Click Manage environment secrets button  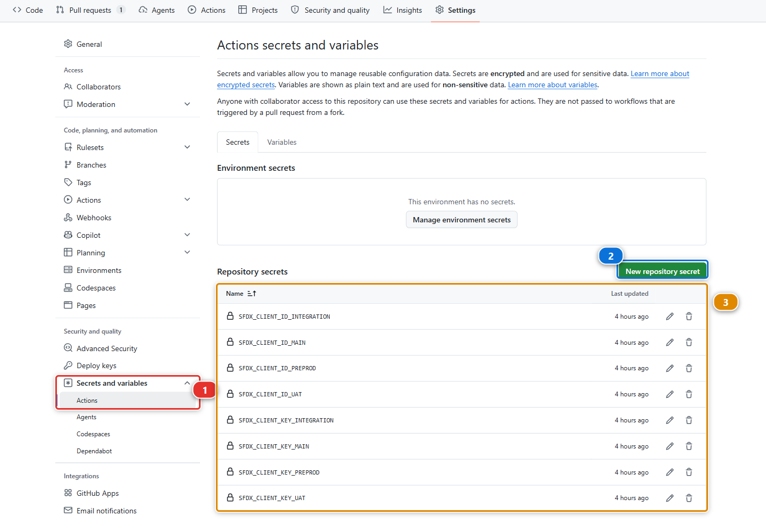point(462,220)
